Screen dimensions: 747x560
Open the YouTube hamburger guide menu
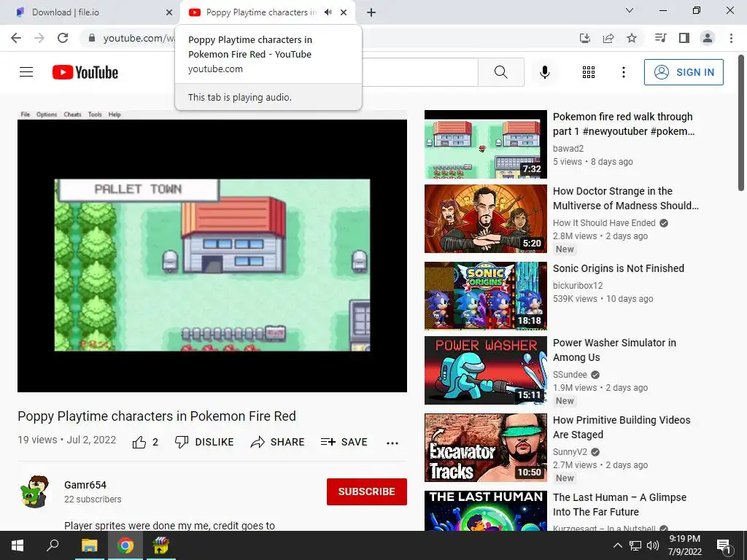(x=26, y=72)
